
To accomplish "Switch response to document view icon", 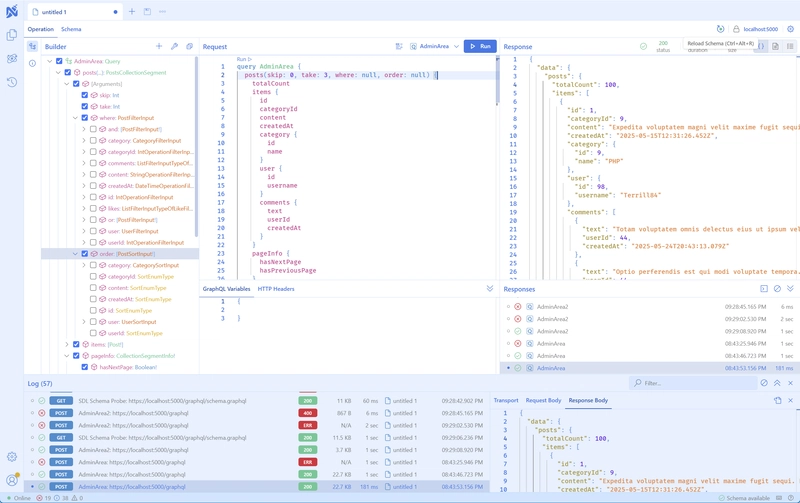I will (775, 46).
